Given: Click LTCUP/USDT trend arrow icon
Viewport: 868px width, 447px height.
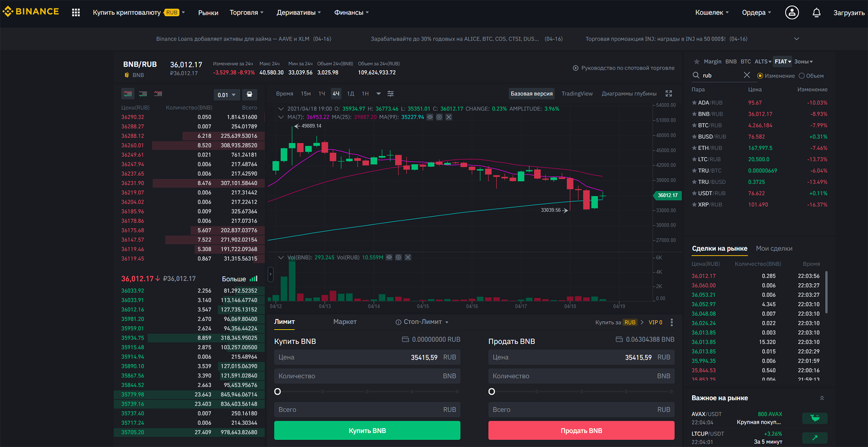Looking at the screenshot, I should click(815, 438).
